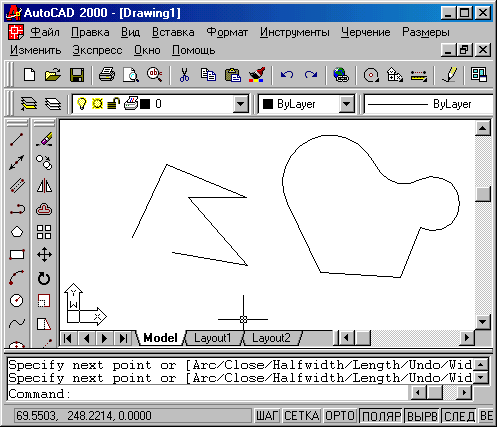This screenshot has height=427, width=497.
Task: Jump to the last layout tab
Action: click(123, 338)
